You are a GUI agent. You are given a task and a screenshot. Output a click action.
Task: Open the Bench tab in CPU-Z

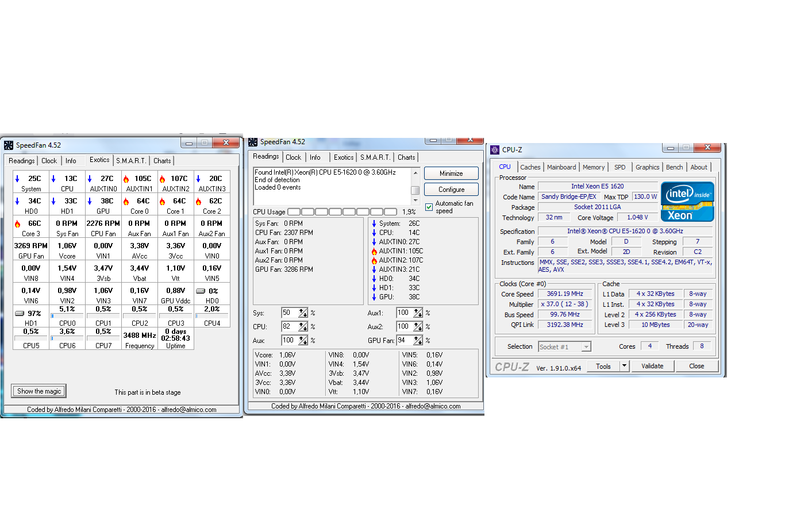pos(675,167)
